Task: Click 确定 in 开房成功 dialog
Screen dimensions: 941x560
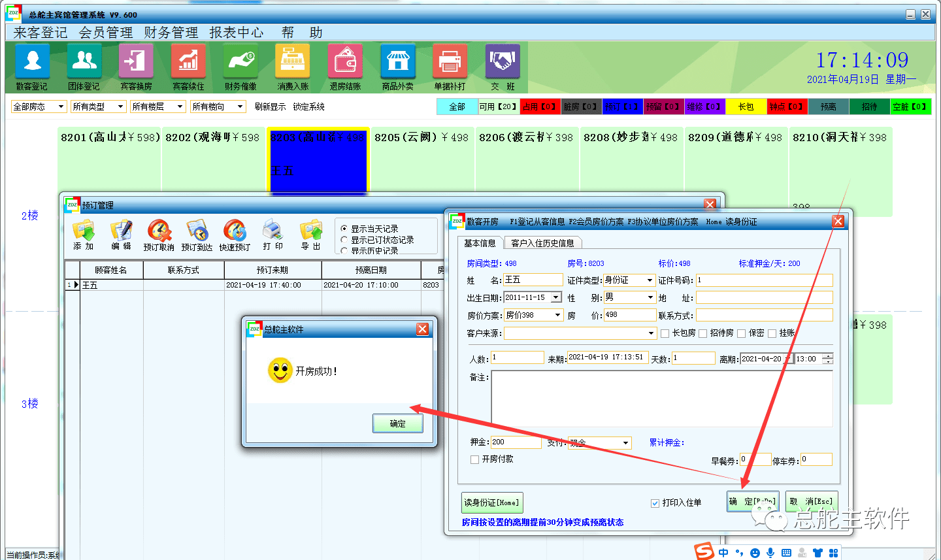Action: 398,423
